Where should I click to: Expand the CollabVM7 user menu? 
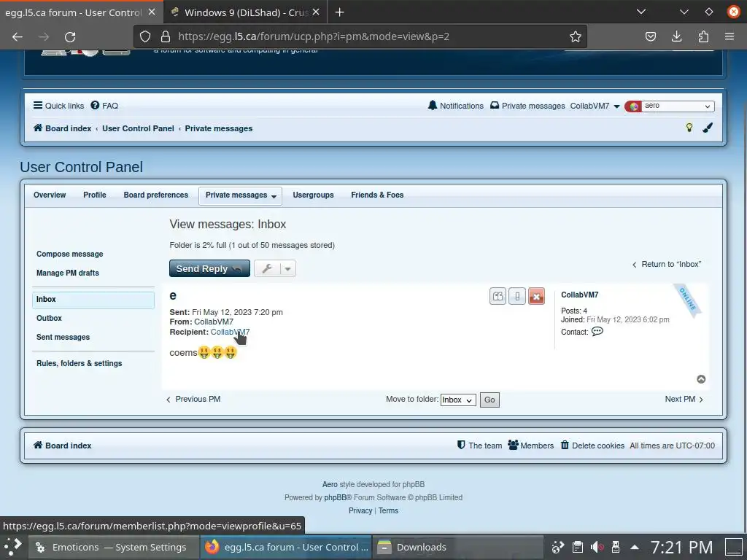(x=595, y=106)
